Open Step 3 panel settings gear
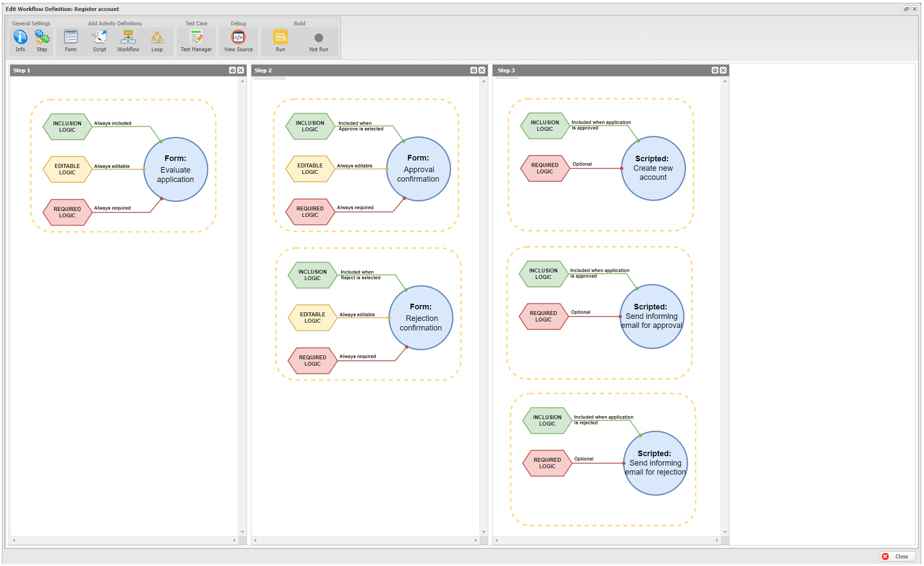 [x=715, y=70]
